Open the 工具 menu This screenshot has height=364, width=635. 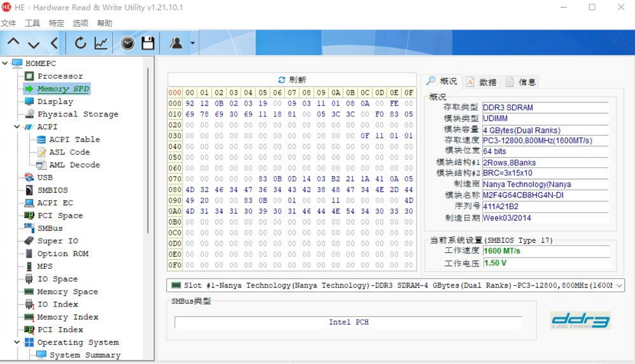coord(31,23)
